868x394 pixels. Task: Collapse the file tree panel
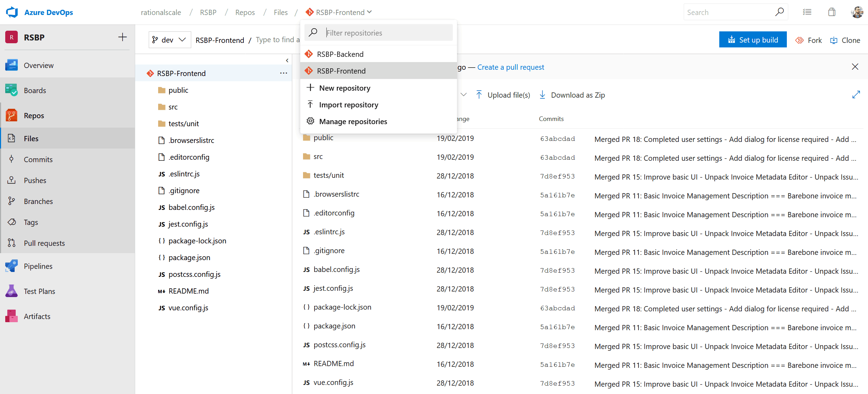point(287,60)
